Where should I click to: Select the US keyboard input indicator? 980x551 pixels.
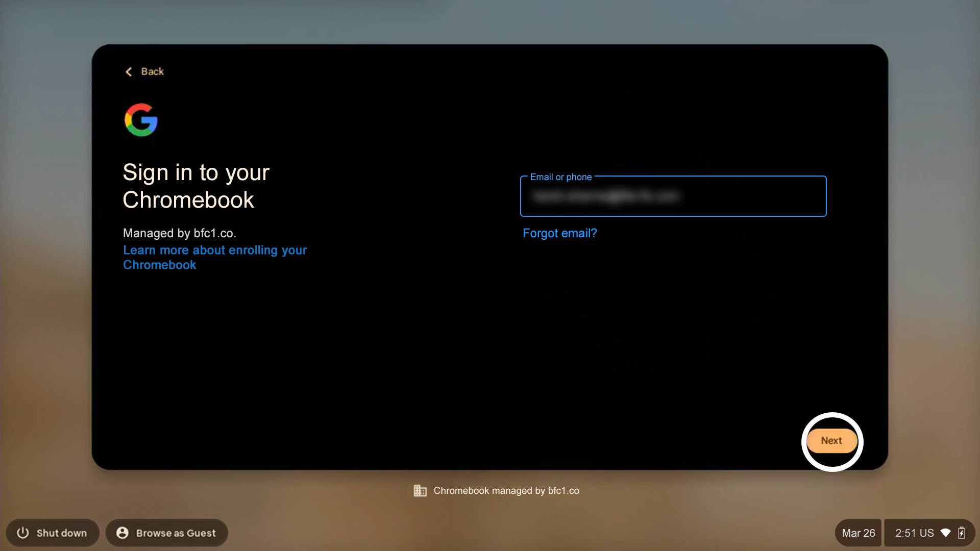click(x=926, y=533)
